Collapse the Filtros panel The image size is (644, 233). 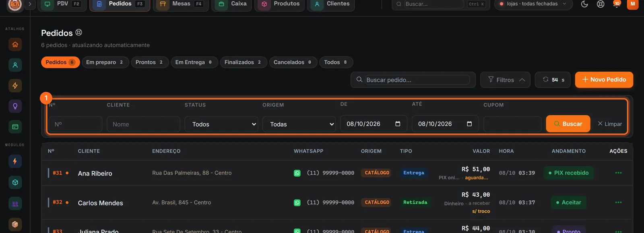pos(505,80)
